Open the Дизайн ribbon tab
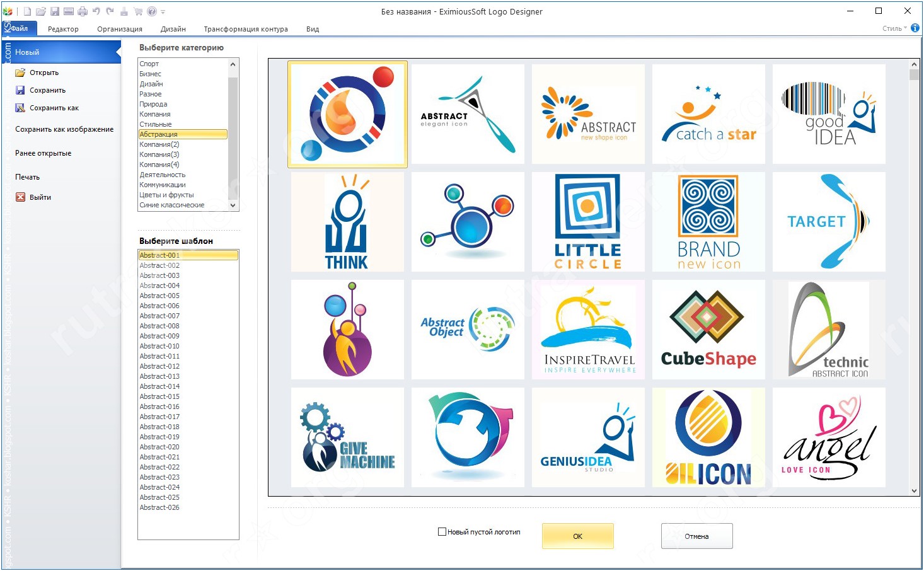 173,29
